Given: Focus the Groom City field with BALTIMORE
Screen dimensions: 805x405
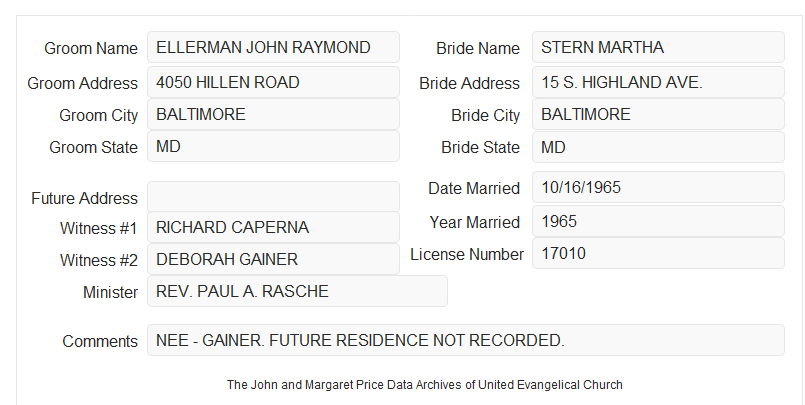Looking at the screenshot, I should click(273, 114).
